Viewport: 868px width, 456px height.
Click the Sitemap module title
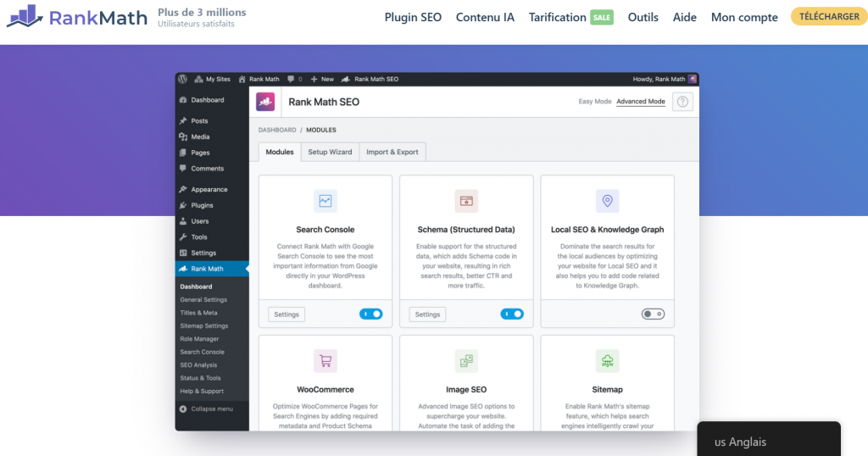[607, 390]
